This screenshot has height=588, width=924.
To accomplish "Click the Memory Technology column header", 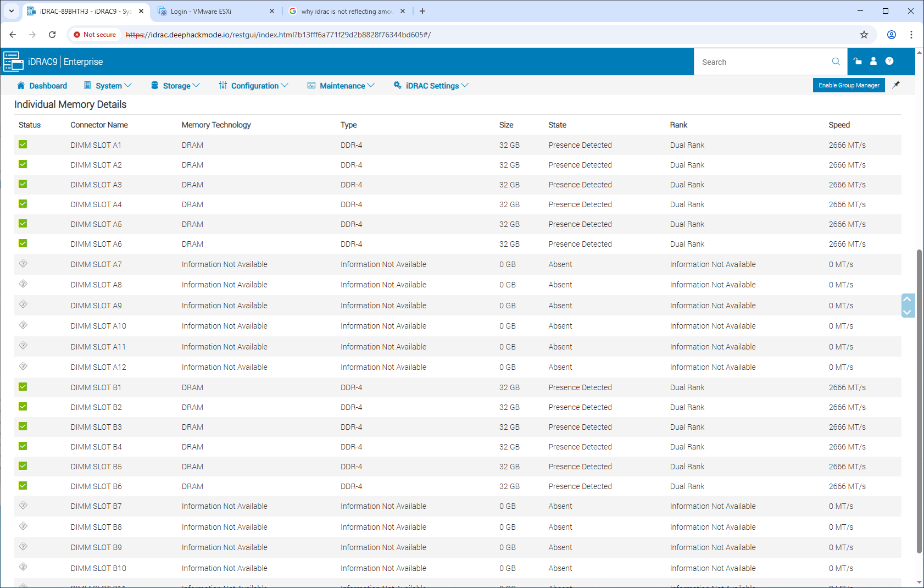I will pos(216,125).
